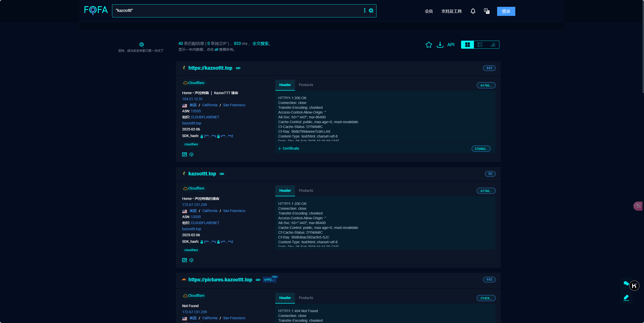Click the search query input field
This screenshot has height=323, width=644.
click(237, 11)
